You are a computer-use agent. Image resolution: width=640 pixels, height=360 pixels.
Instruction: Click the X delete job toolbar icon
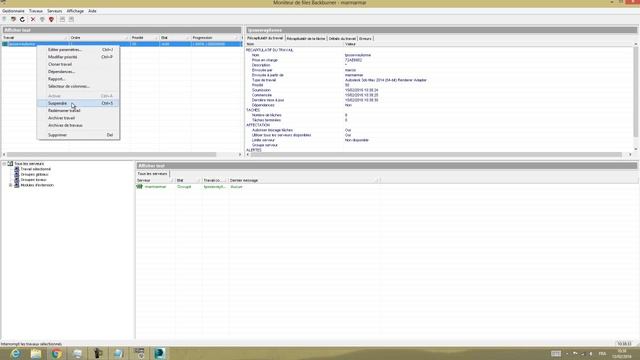click(x=33, y=19)
